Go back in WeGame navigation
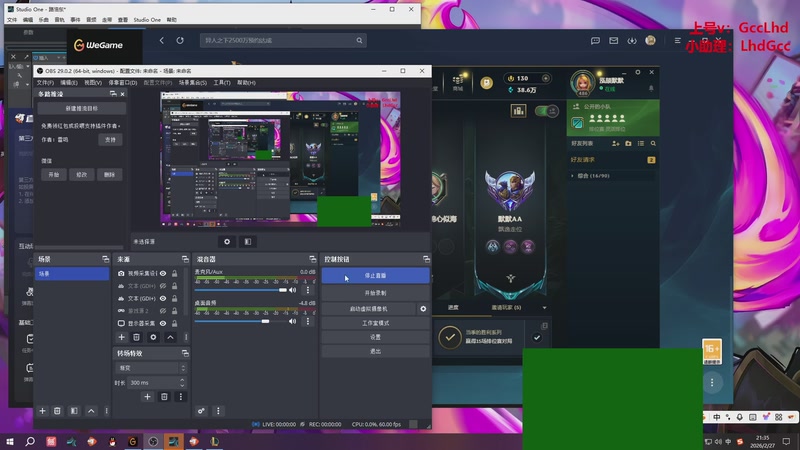Screen dimensions: 800x450 161,40
